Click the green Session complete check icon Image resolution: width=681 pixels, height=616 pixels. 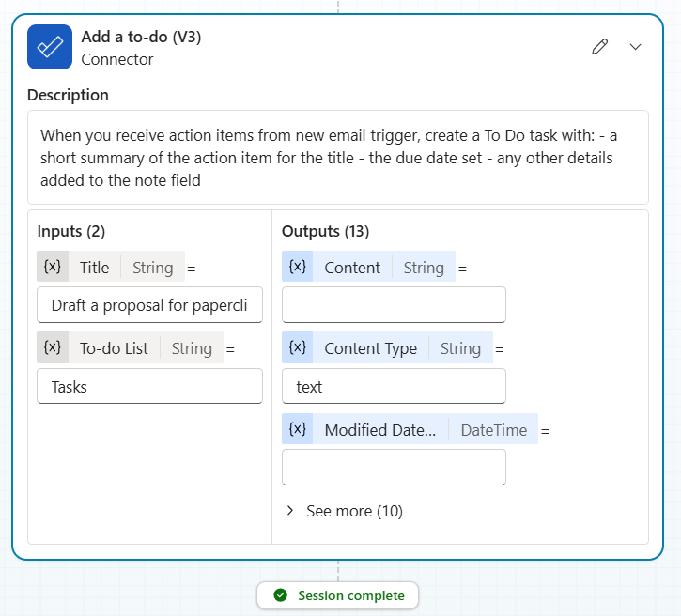tap(281, 595)
